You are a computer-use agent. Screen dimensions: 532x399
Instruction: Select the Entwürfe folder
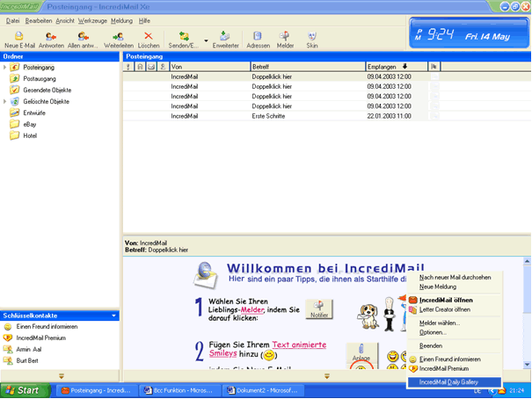click(34, 112)
